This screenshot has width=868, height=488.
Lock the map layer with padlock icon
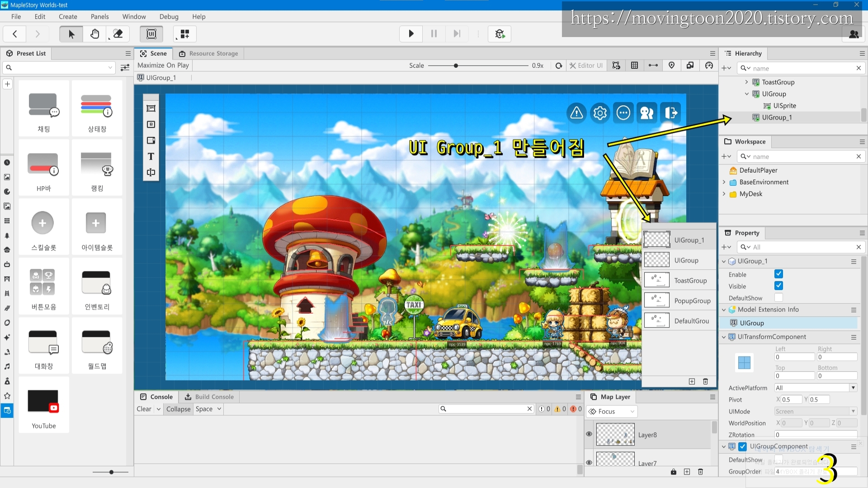click(674, 472)
